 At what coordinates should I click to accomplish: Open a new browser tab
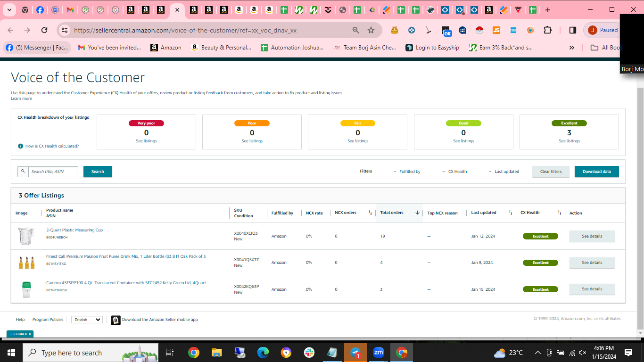pyautogui.click(x=547, y=9)
